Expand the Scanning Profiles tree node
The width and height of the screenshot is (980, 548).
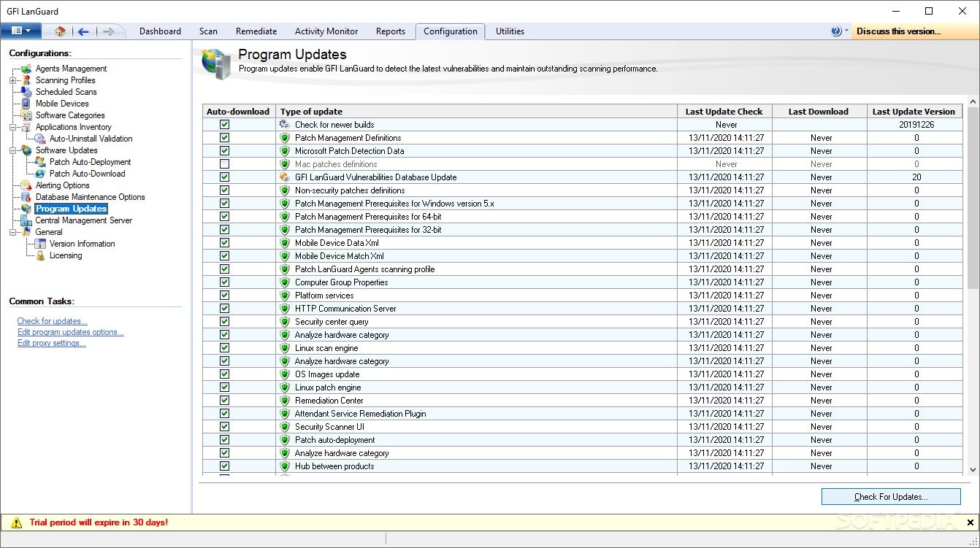[12, 80]
